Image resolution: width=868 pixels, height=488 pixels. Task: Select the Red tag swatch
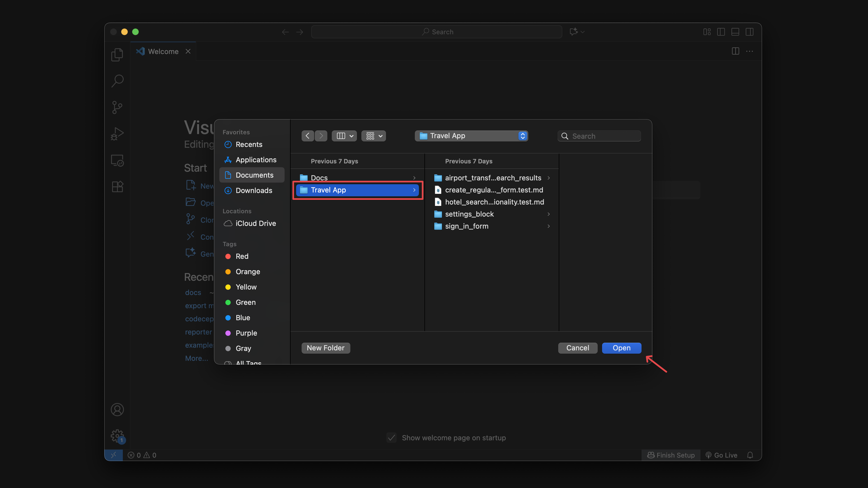tap(228, 256)
